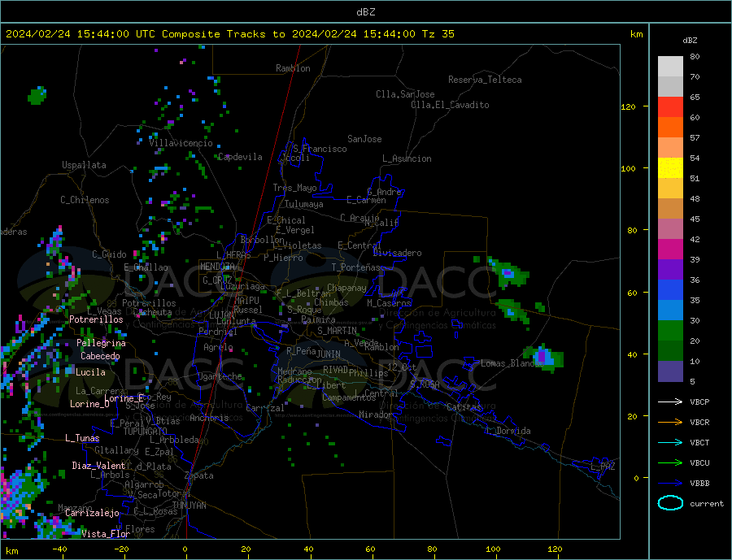
Task: Pick the red 65 dBZ swatch
Action: pos(670,106)
